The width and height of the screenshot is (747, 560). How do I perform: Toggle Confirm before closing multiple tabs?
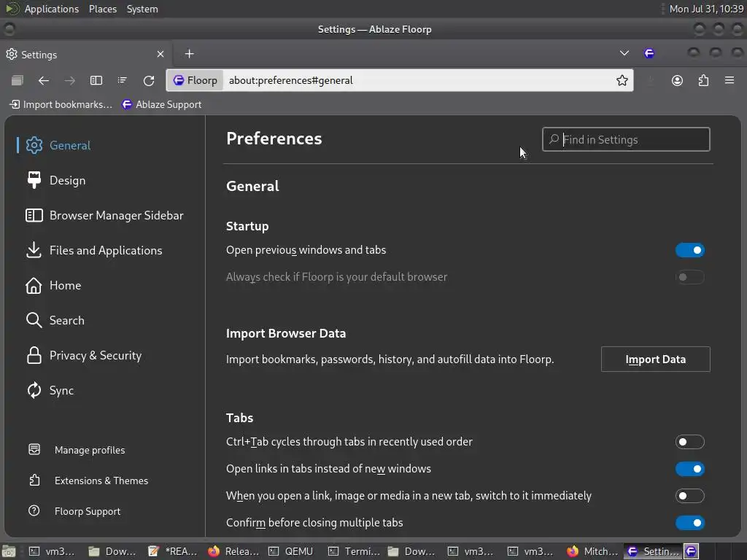690,523
